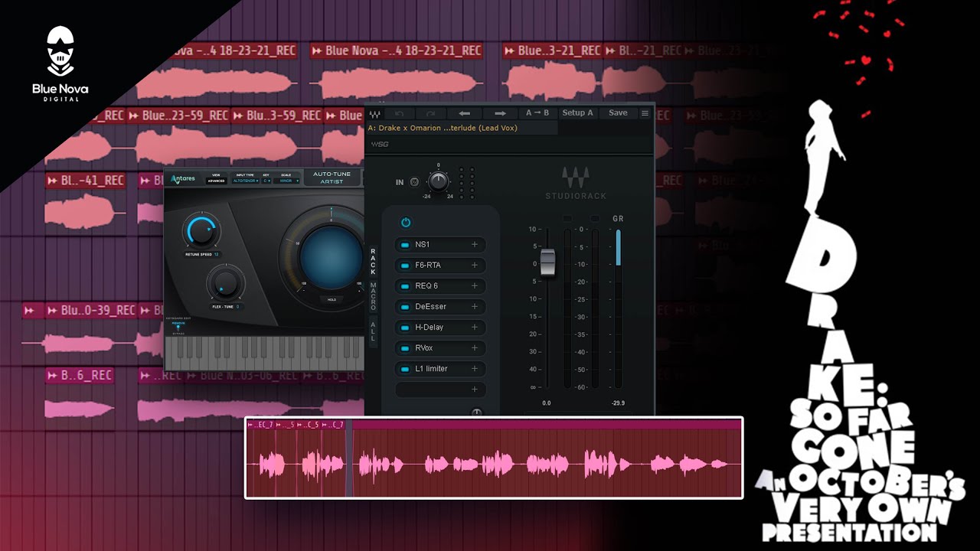Click the So Far Gone album artwork
The height and width of the screenshot is (551, 980).
pos(859,272)
